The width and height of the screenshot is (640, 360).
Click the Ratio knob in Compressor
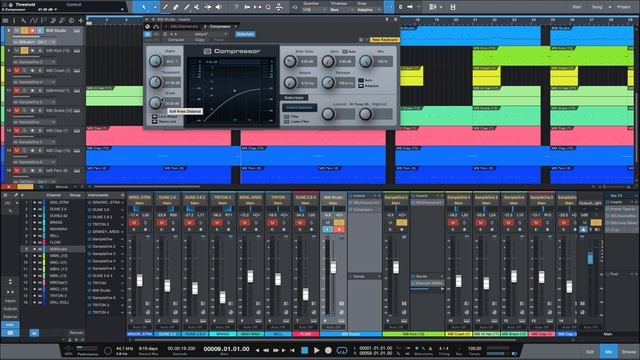click(x=156, y=61)
